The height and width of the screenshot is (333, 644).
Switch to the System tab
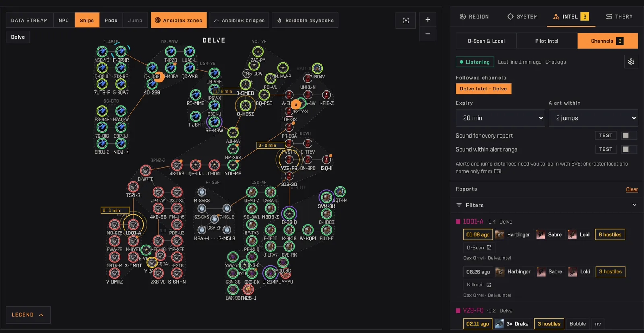click(522, 16)
